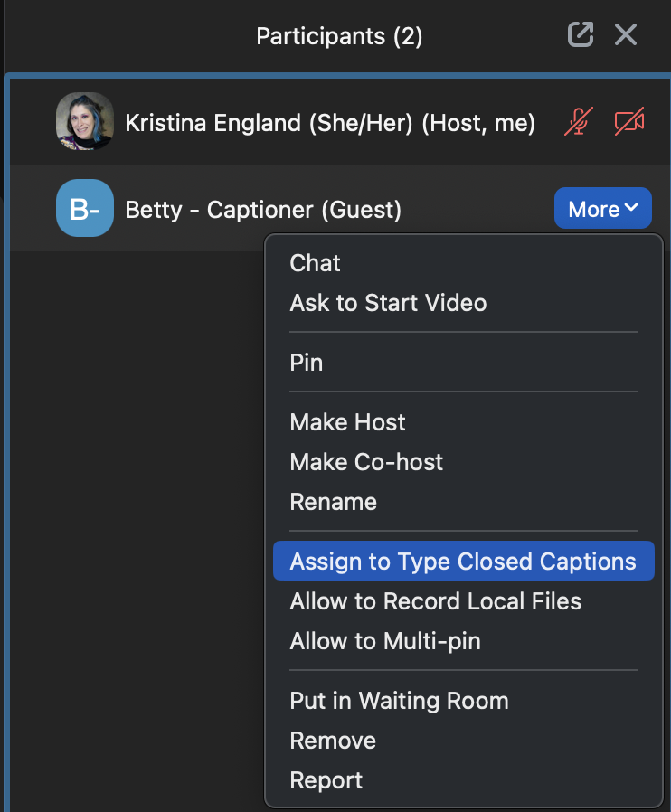Click Betty - Captioner's avatar initial

[x=84, y=208]
